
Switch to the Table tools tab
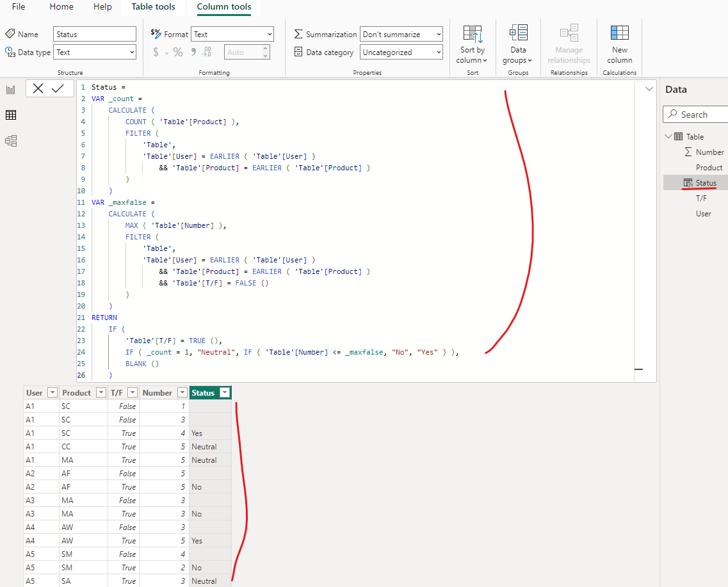point(153,6)
